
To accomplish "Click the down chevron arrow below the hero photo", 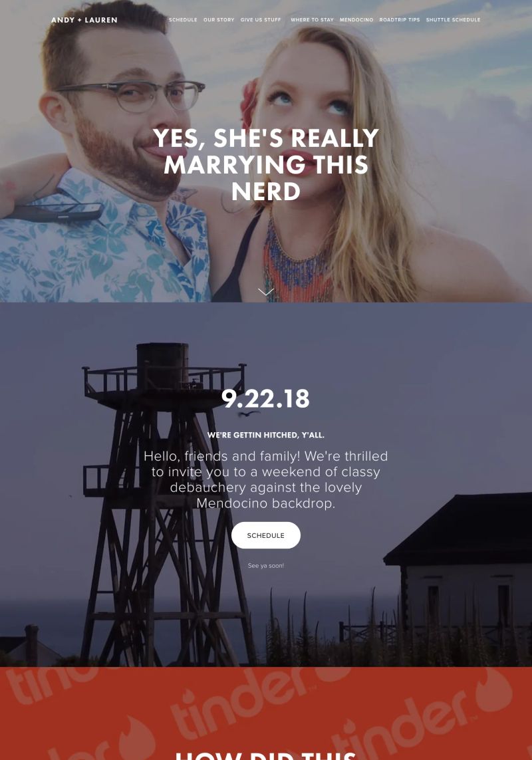I will tap(266, 291).
